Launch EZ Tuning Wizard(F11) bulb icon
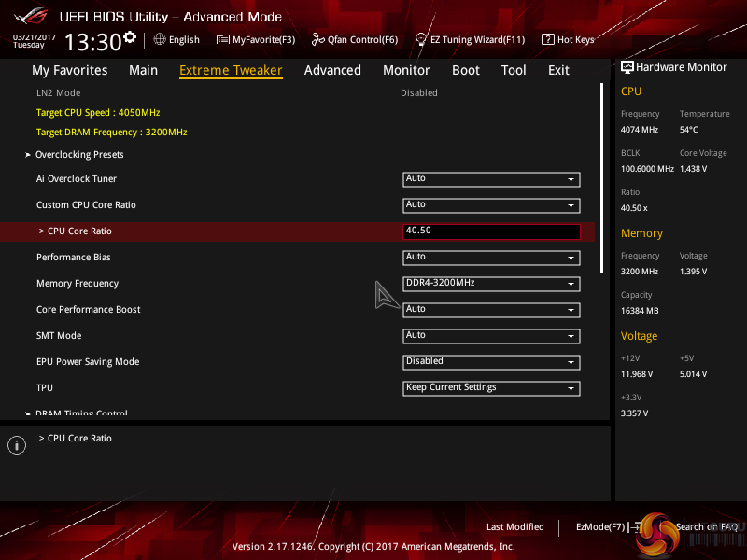This screenshot has height=560, width=747. pyautogui.click(x=422, y=39)
